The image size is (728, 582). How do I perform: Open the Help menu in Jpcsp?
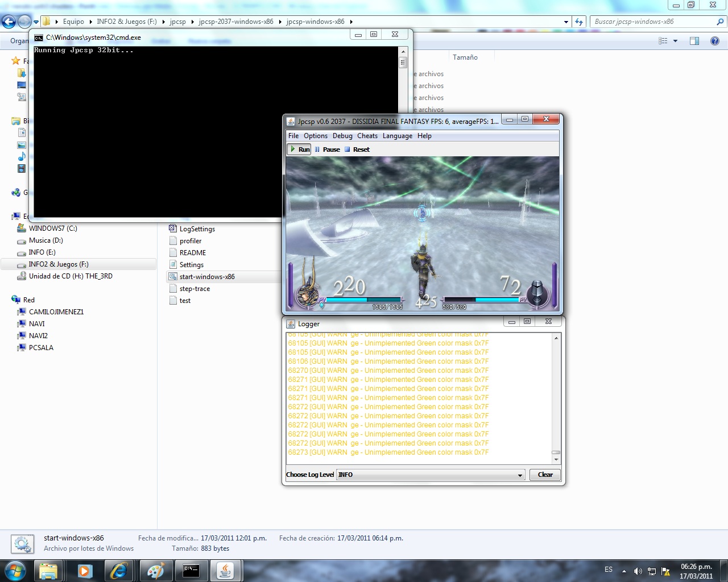click(424, 136)
